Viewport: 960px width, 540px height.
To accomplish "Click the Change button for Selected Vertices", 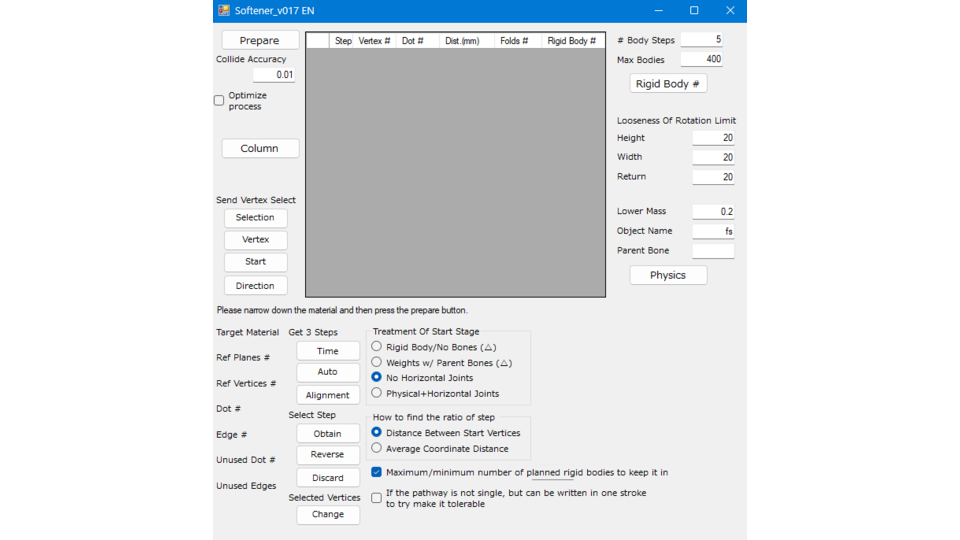I will 328,515.
